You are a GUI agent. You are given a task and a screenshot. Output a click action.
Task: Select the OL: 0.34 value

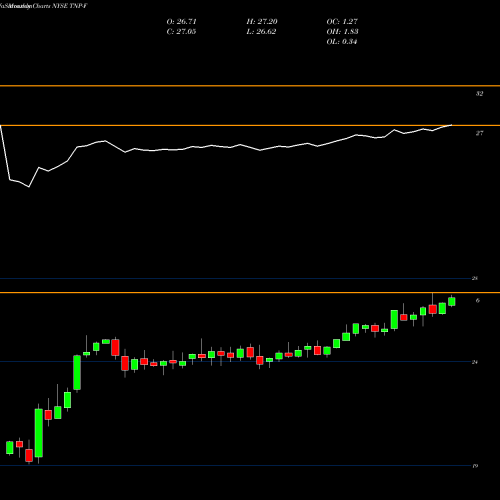(x=342, y=42)
